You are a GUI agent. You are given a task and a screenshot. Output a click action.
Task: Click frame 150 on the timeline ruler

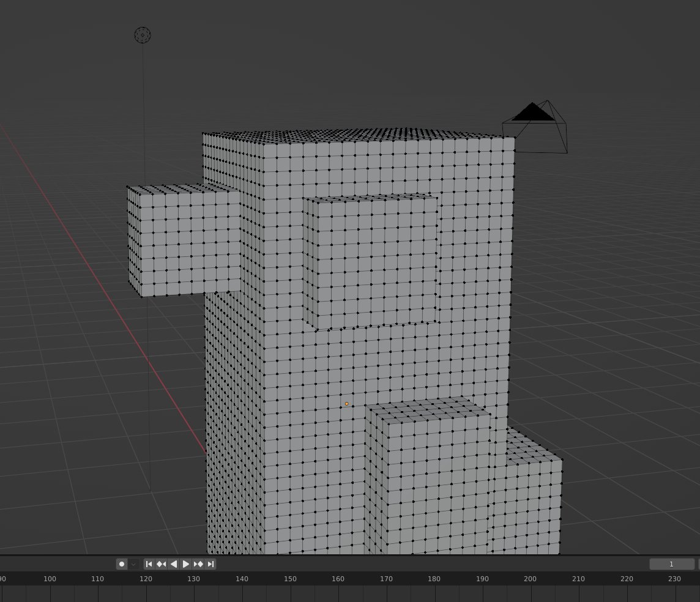click(x=290, y=579)
